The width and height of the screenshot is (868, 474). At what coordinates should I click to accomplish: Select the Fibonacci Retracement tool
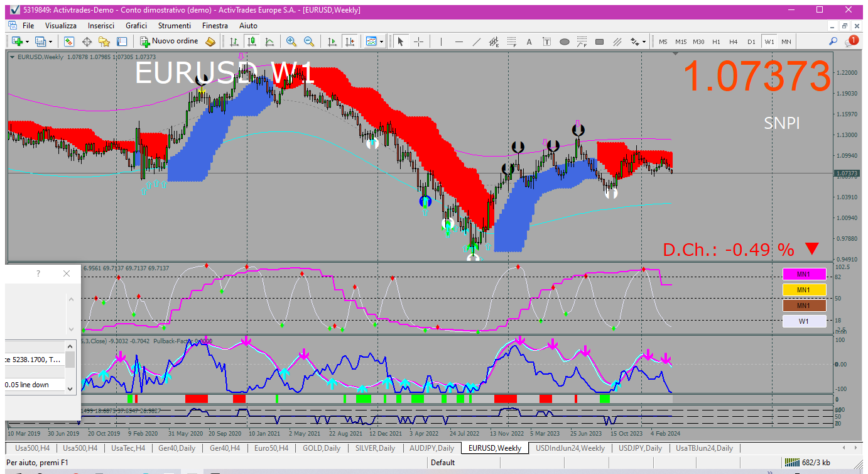point(512,41)
